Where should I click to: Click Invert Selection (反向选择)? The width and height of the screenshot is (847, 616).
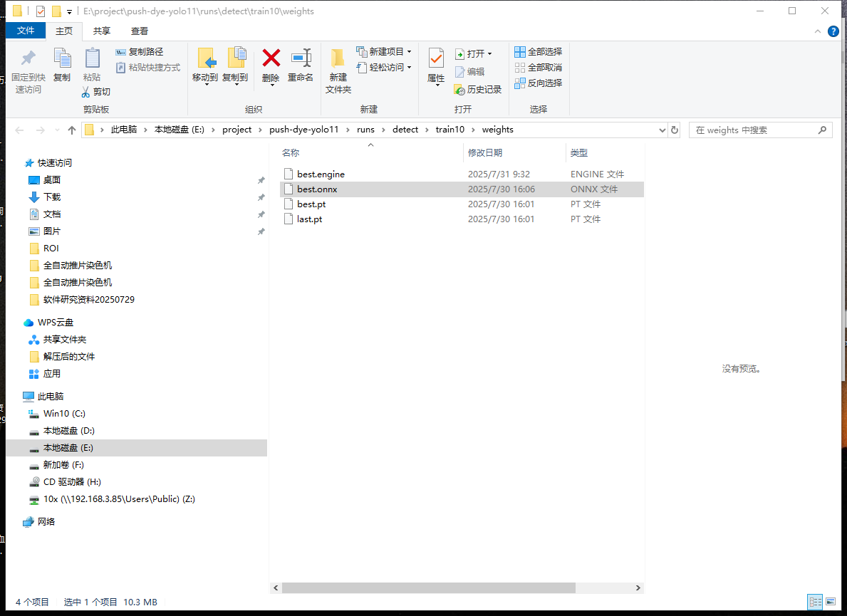click(x=539, y=83)
